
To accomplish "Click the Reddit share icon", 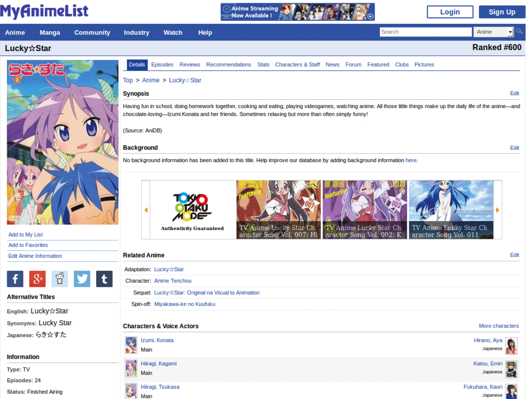I will [59, 279].
